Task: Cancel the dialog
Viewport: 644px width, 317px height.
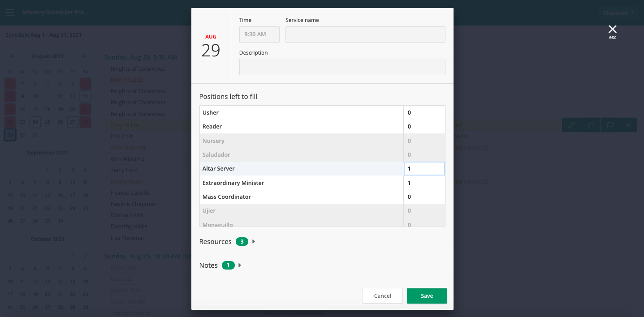Action: [x=382, y=296]
